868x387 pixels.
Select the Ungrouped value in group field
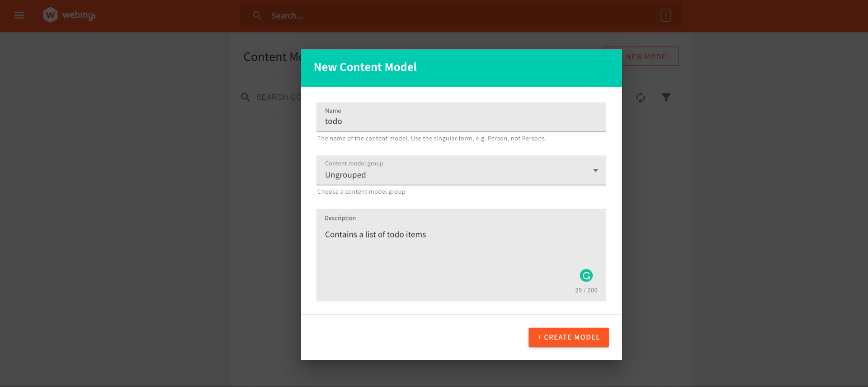click(346, 175)
